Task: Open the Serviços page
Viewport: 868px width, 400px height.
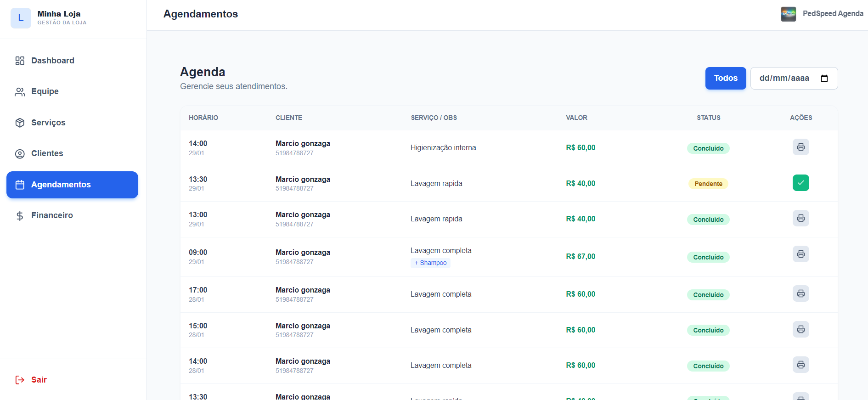Action: tap(48, 123)
